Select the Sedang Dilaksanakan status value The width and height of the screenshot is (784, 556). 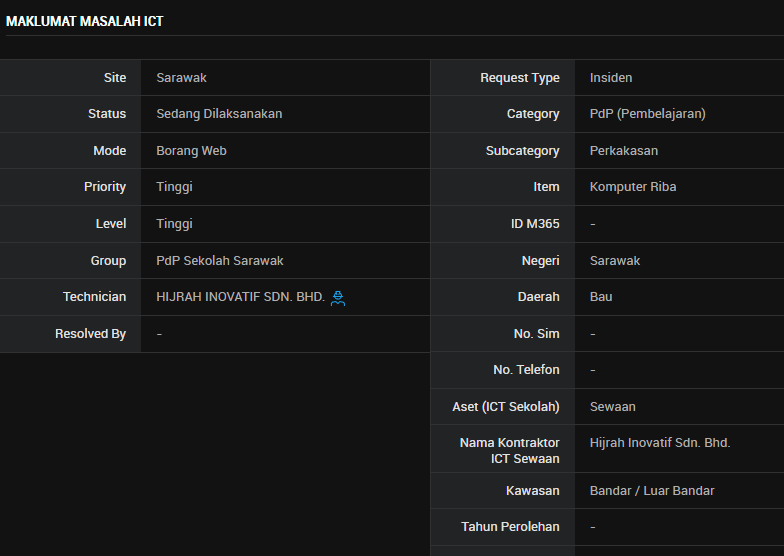[x=219, y=114]
